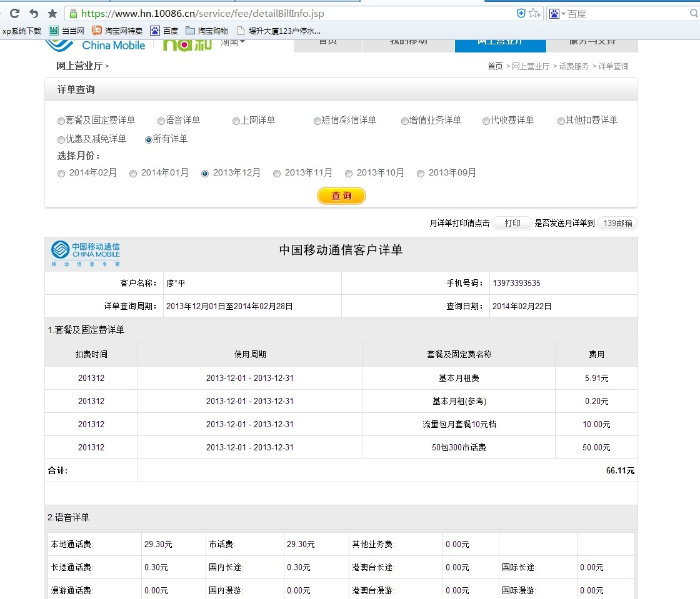Select the 语音详单 radio option

[x=161, y=121]
